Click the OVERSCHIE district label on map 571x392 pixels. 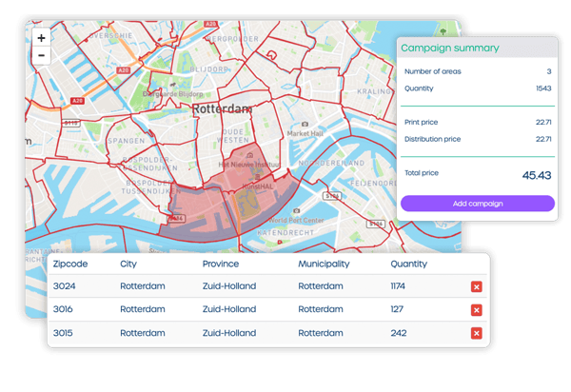tap(110, 35)
